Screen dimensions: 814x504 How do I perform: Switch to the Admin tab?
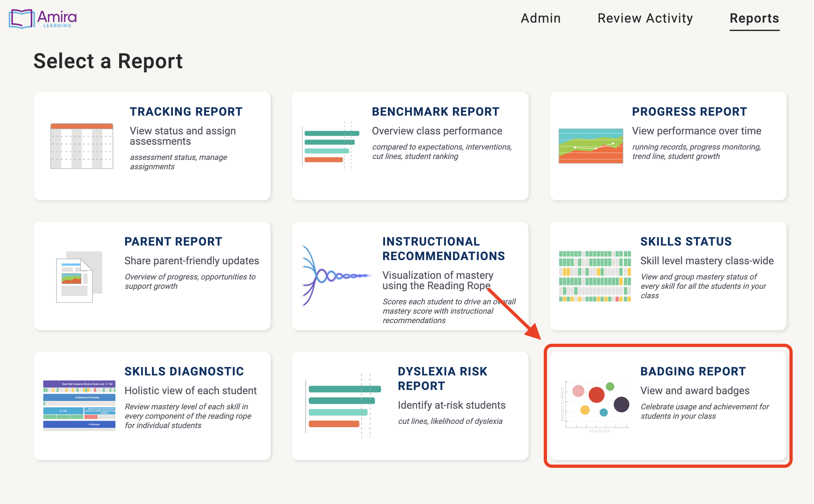pos(541,18)
